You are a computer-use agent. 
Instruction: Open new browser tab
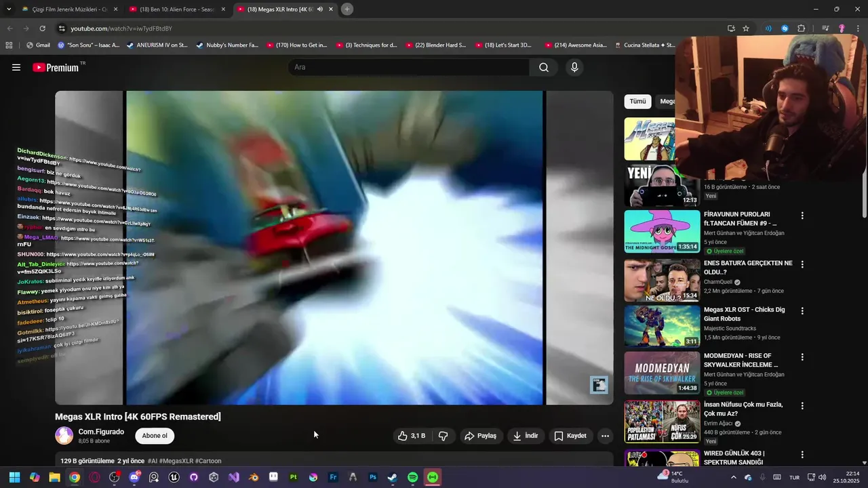click(x=347, y=9)
